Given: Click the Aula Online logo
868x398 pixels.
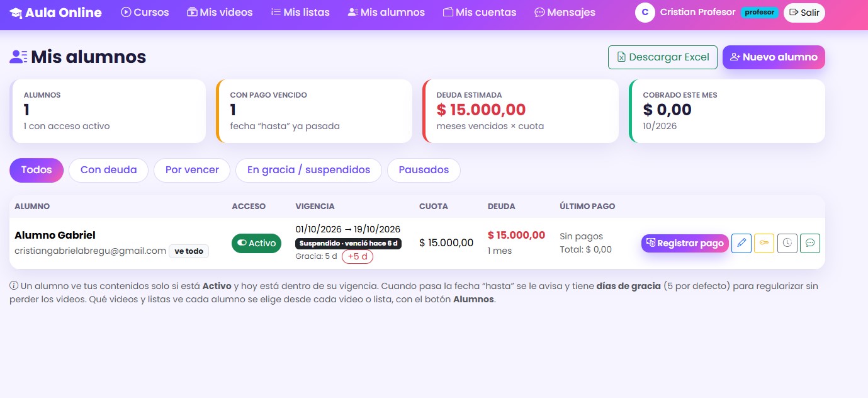Looking at the screenshot, I should (56, 13).
